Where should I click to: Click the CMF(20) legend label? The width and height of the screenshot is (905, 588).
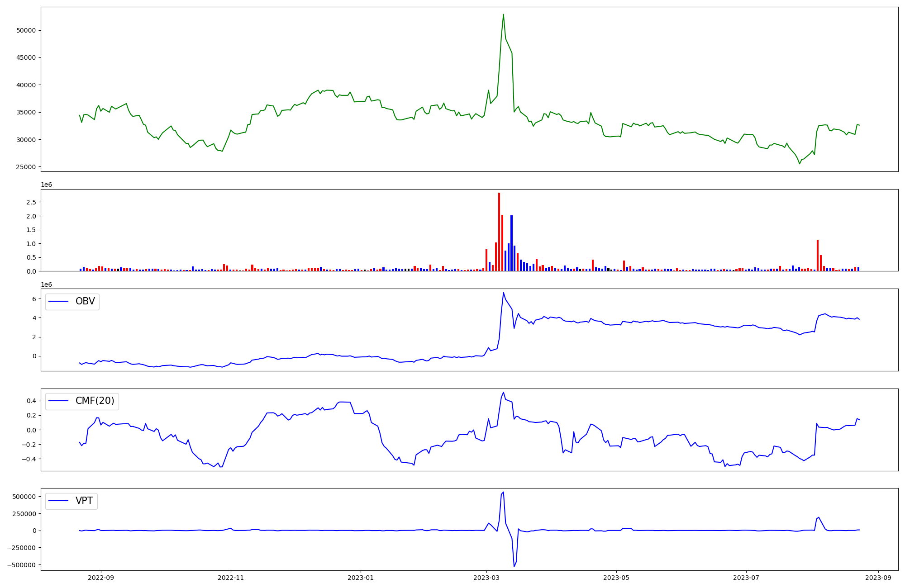95,401
